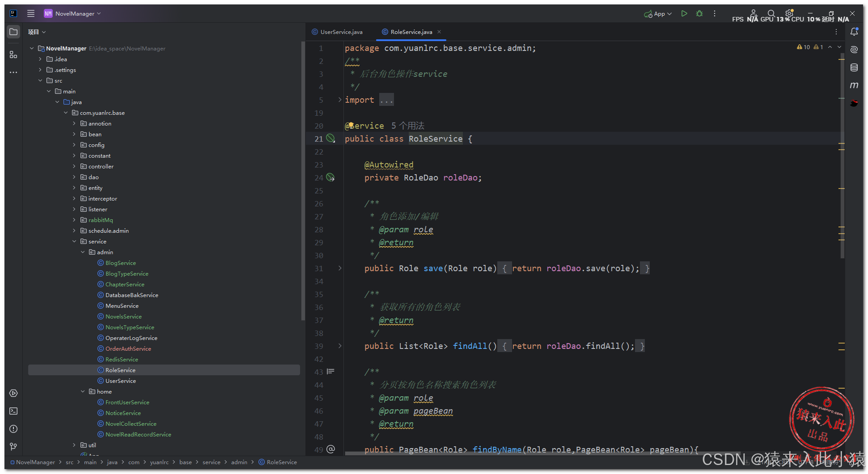Collapse the src folder

(x=40, y=80)
